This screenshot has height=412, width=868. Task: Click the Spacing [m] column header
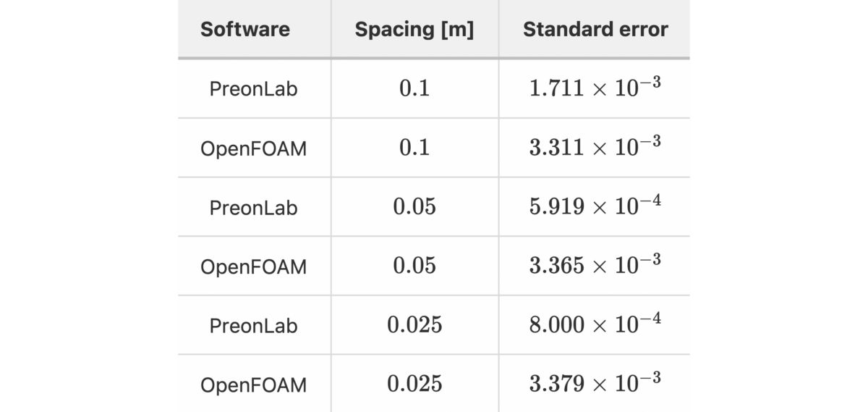[x=414, y=30]
